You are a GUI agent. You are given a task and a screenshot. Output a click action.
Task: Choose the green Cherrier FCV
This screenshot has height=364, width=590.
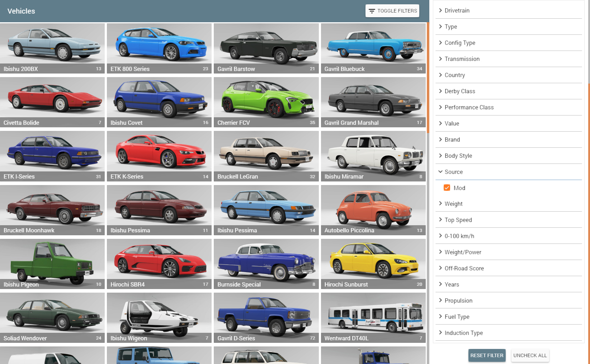tap(266, 102)
